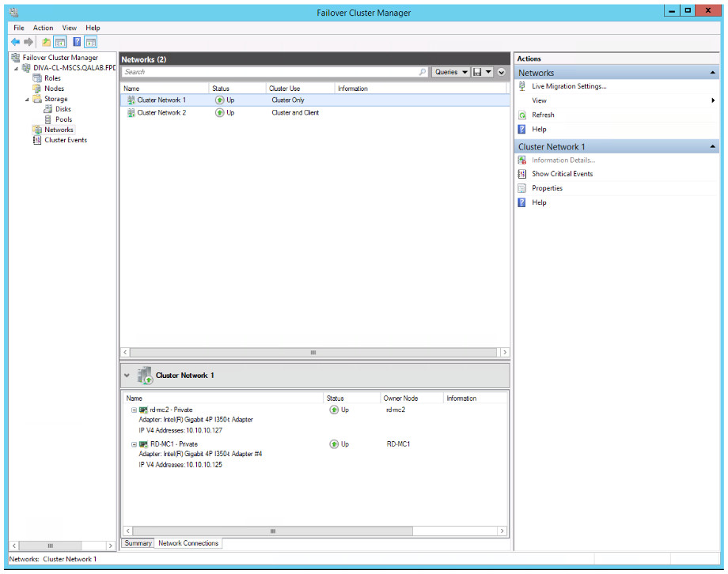Toggle the Show/Hide Console Tree icon

click(59, 42)
